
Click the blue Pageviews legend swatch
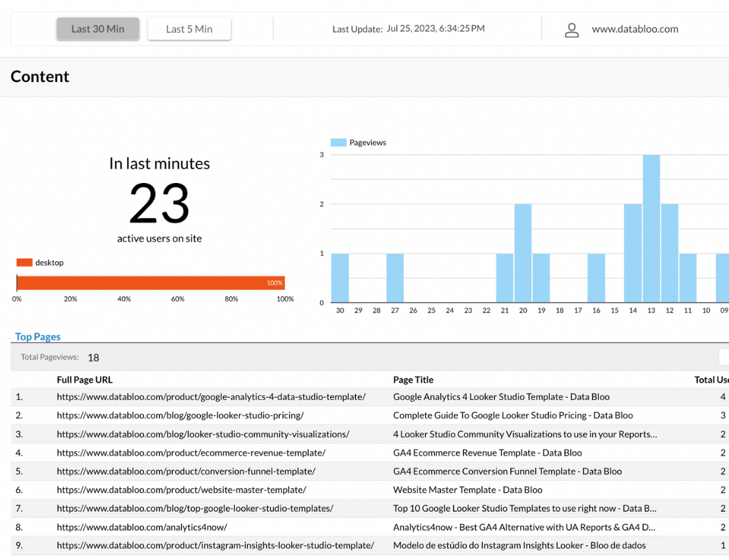pyautogui.click(x=338, y=143)
